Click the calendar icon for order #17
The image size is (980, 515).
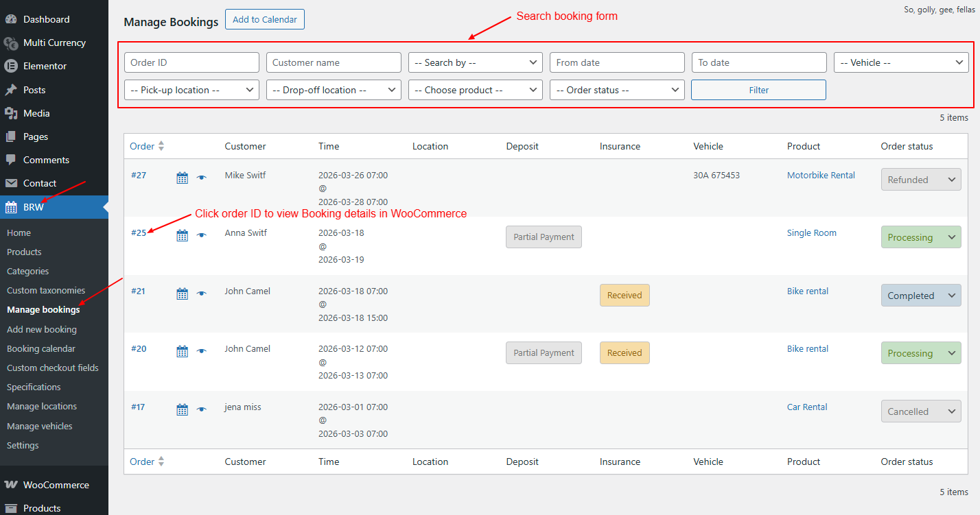(x=182, y=410)
